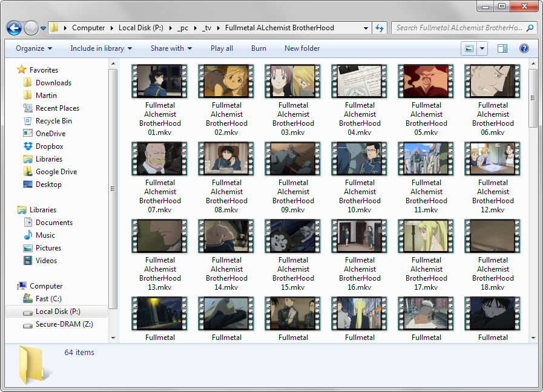Click the greyed Forward arrow button
The height and width of the screenshot is (392, 543).
point(31,28)
